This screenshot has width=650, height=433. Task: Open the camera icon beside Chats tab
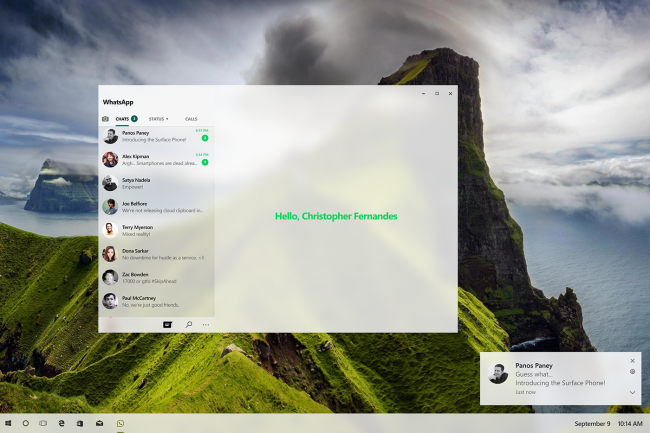[105, 119]
